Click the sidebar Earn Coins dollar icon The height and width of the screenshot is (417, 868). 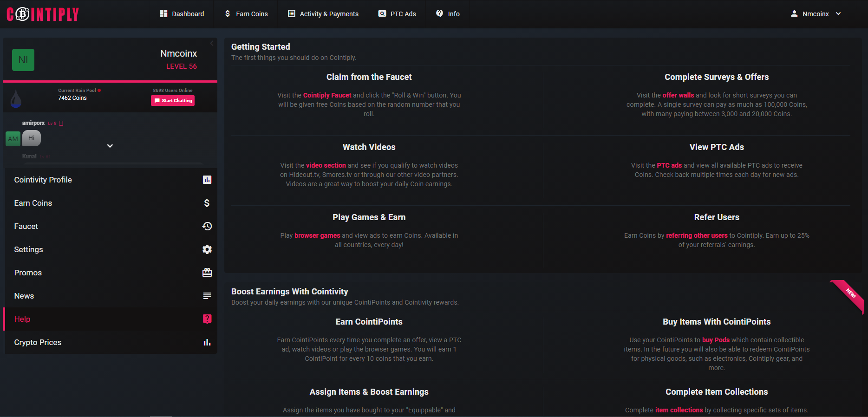207,203
